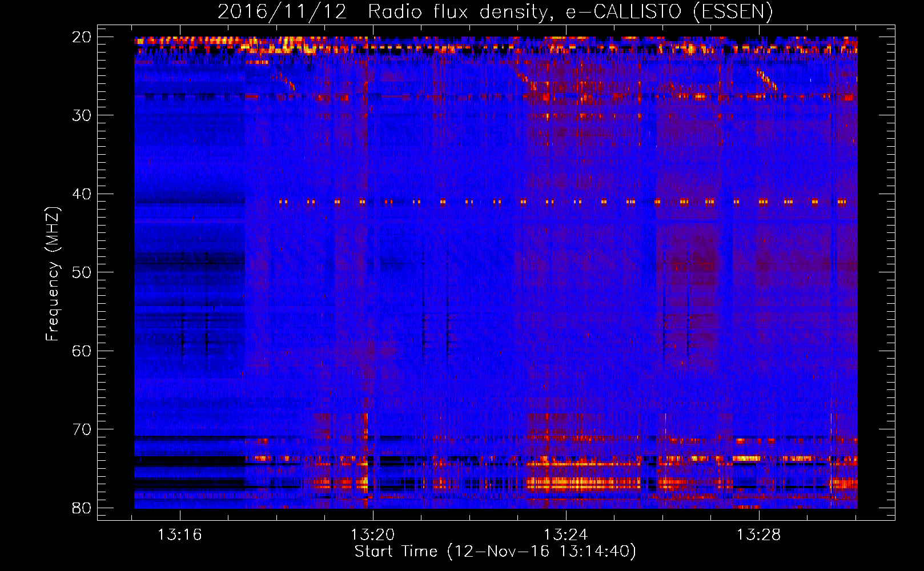Click the 13:20 time tick label

[373, 535]
